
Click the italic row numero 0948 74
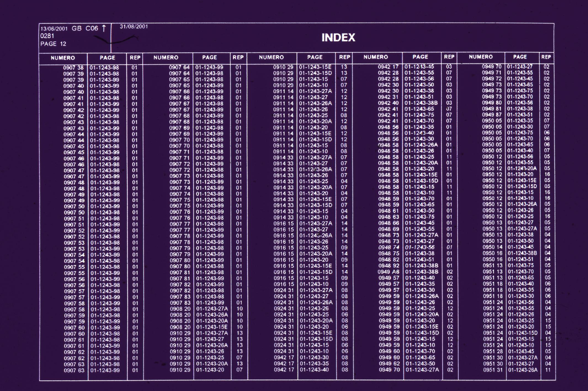(389, 247)
